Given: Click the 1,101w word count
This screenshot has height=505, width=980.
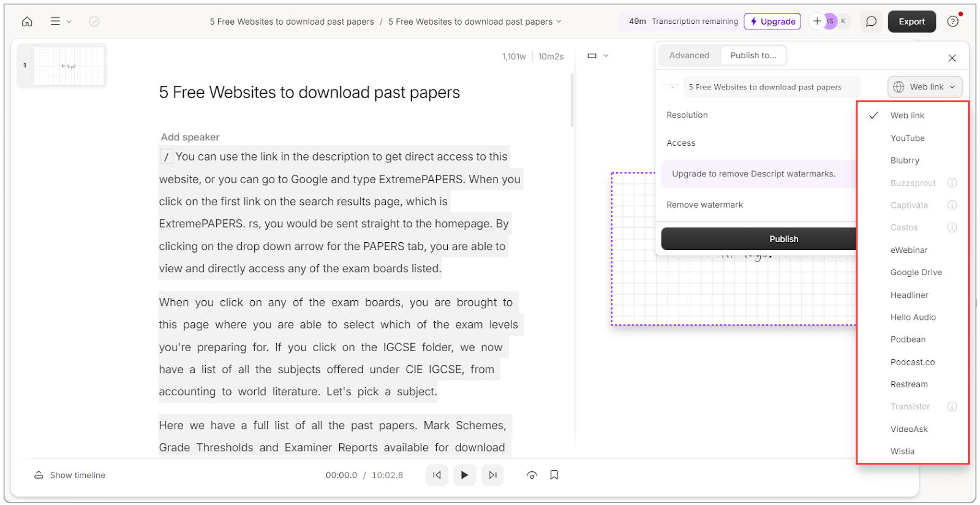Looking at the screenshot, I should 514,56.
